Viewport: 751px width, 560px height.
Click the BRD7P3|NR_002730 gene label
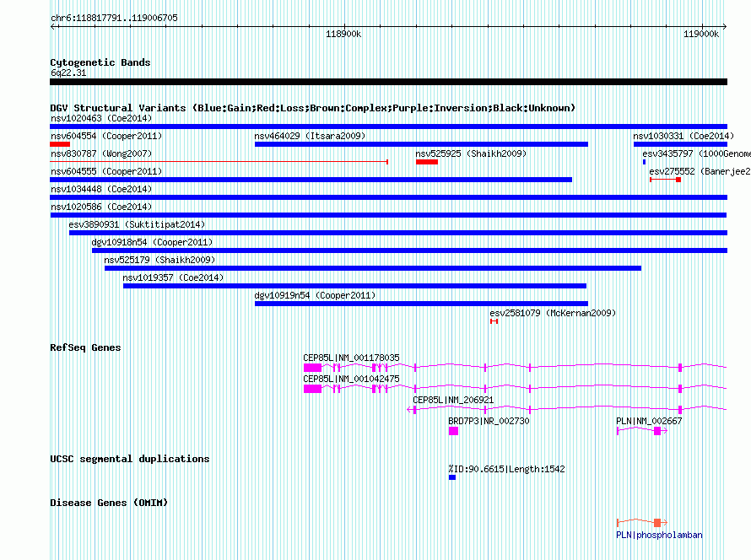[489, 421]
